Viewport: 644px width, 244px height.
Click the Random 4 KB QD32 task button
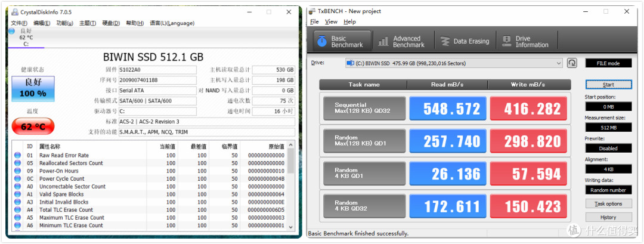coord(364,206)
